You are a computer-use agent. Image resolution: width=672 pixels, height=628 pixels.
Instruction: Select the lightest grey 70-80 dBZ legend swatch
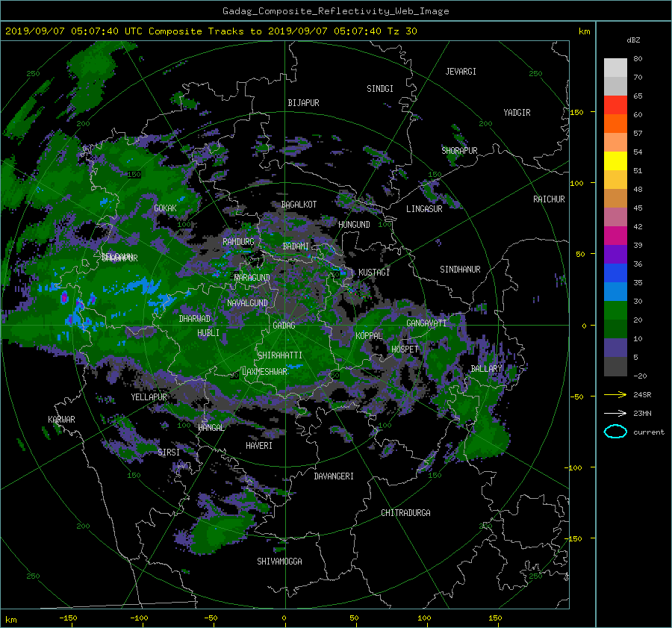click(615, 68)
